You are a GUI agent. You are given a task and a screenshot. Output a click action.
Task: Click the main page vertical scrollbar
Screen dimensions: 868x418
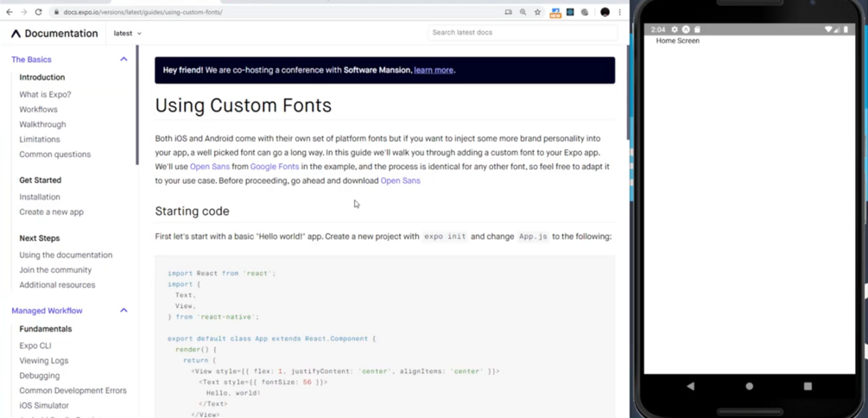[x=627, y=92]
